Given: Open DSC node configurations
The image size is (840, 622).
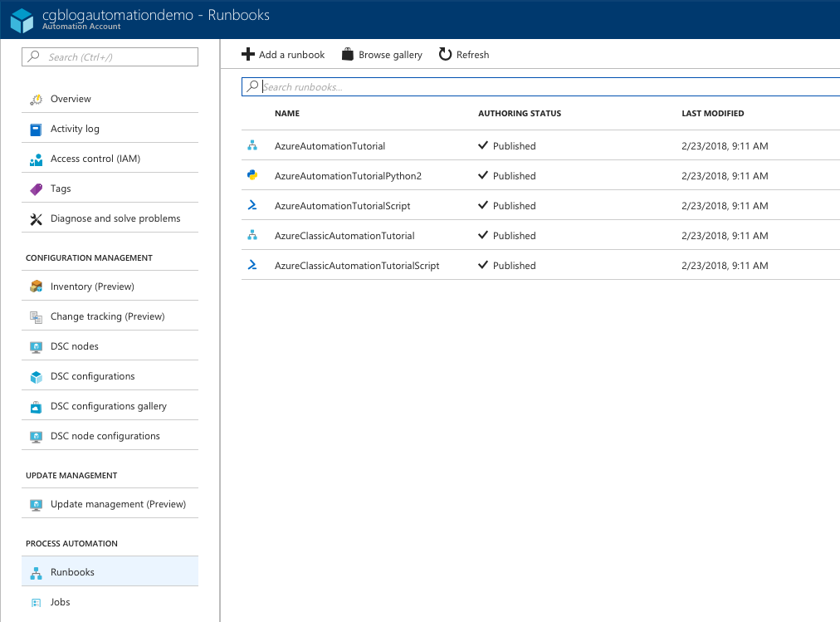Looking at the screenshot, I should [110, 436].
